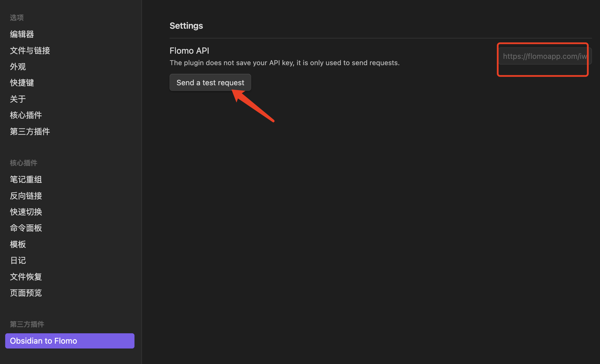Select Obsidian to Flomo plugin tab
The height and width of the screenshot is (364, 600).
70,341
